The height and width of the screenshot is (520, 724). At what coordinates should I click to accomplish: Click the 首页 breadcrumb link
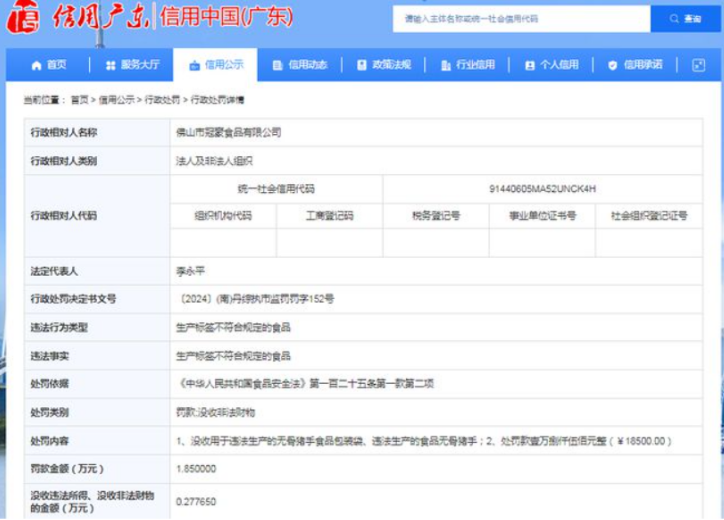79,100
